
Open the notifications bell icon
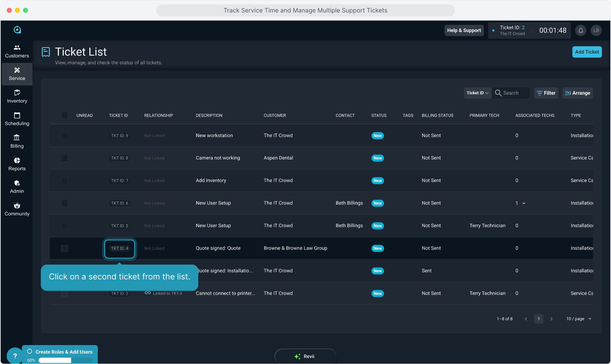(581, 30)
